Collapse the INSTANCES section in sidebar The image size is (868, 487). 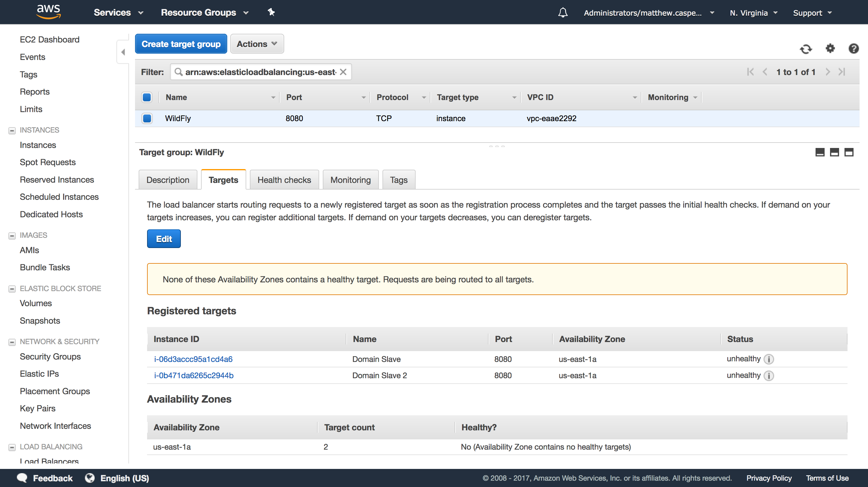12,130
